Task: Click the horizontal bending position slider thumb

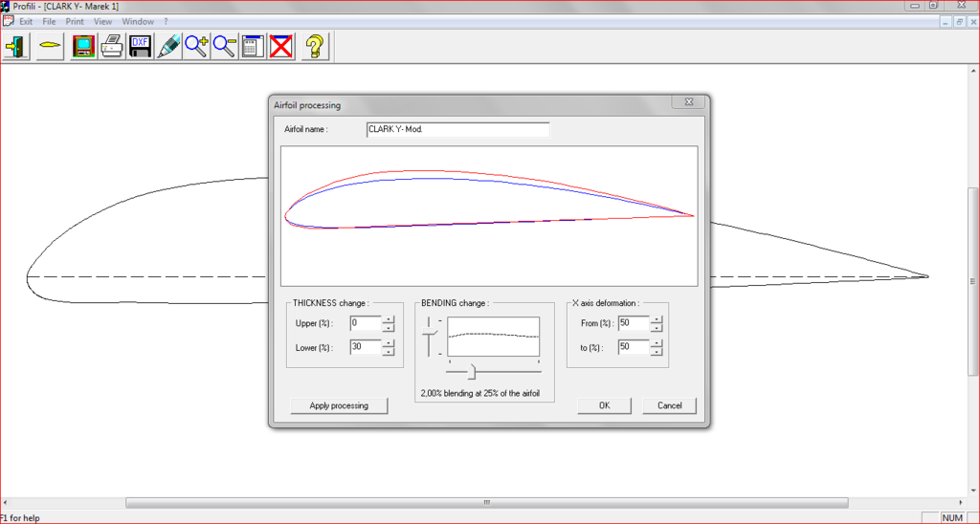Action: pyautogui.click(x=471, y=370)
